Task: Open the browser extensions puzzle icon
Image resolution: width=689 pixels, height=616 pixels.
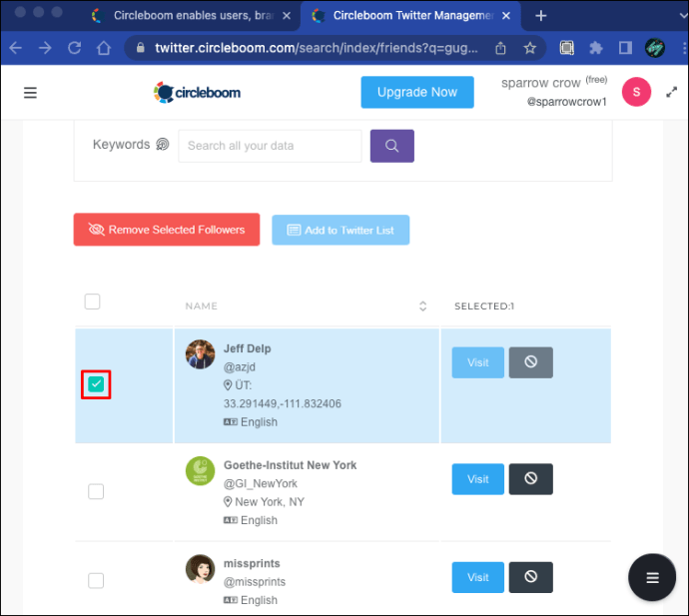Action: 596,48
